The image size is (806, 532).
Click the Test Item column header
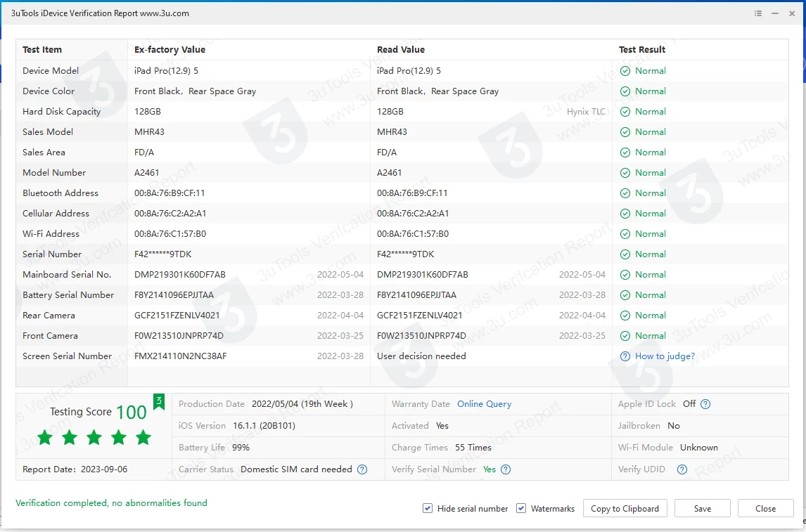(x=42, y=50)
